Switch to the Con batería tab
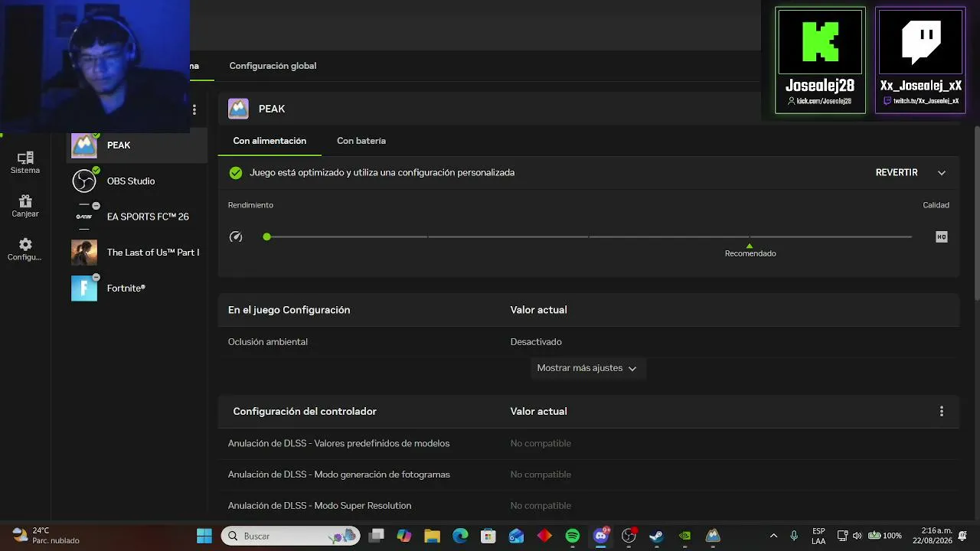 point(361,141)
